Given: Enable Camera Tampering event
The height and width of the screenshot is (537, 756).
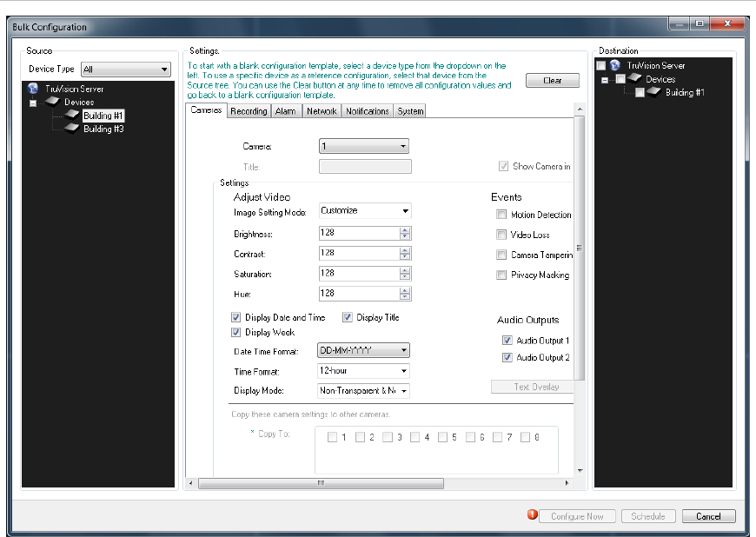Looking at the screenshot, I should [501, 255].
